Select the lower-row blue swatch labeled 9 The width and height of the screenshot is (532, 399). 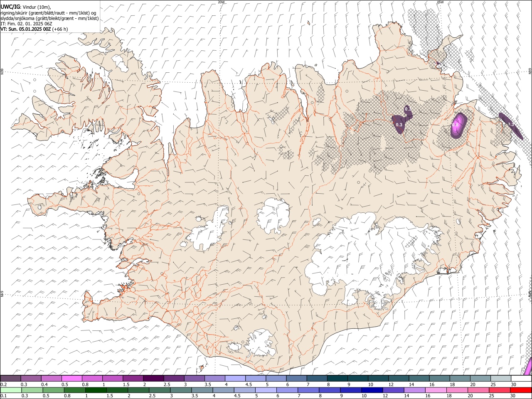click(x=351, y=390)
